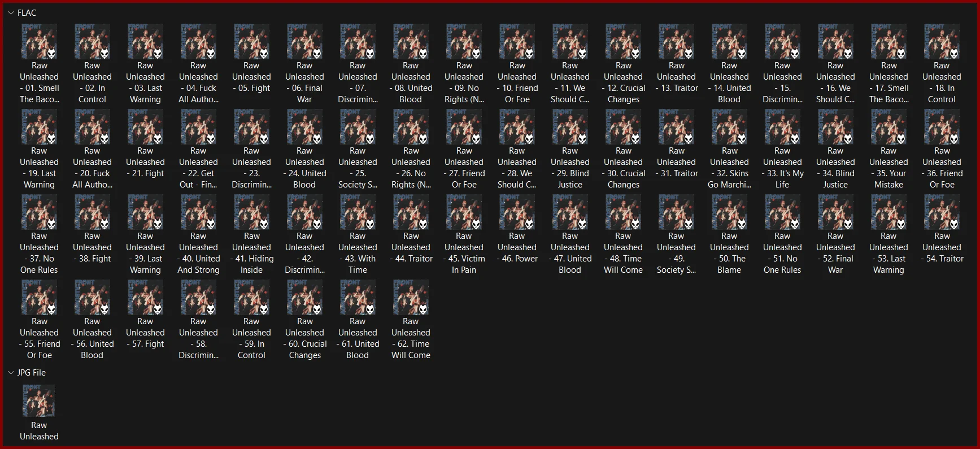Click filename 'Raw Unleashed - 51. No One Rules'
Viewport: 980px width, 449px height.
(782, 253)
